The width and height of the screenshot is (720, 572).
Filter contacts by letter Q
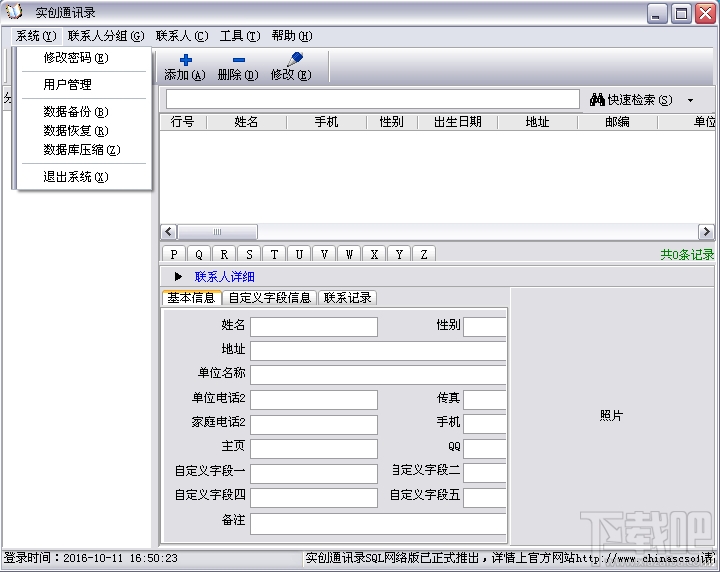coord(199,254)
